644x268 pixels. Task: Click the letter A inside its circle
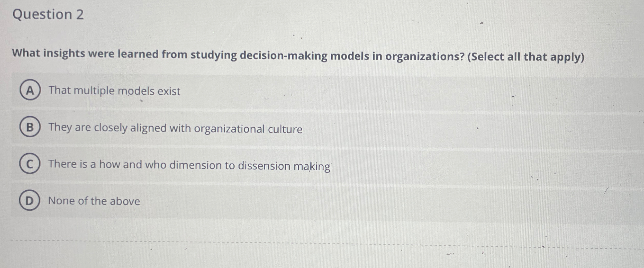click(x=30, y=90)
